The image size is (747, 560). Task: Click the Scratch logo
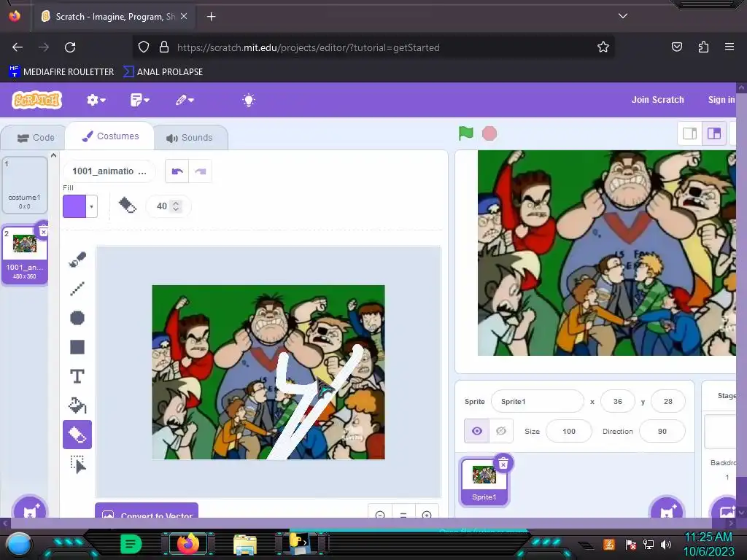[x=37, y=100]
